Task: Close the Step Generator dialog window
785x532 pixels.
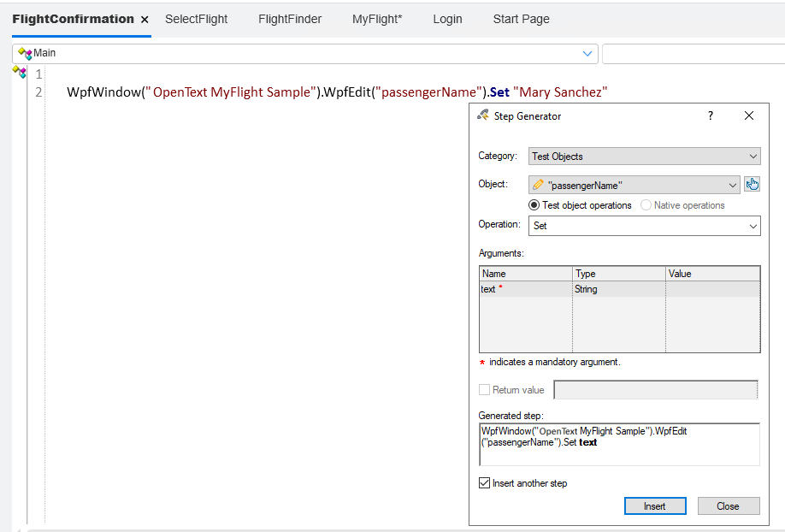Action: [749, 115]
